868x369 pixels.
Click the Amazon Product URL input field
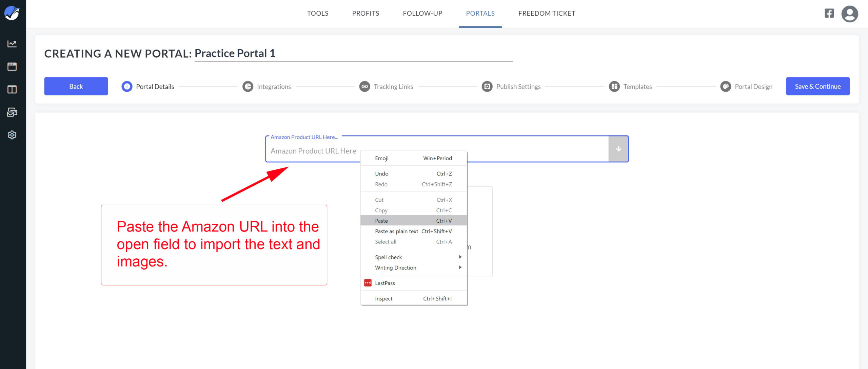click(314, 151)
